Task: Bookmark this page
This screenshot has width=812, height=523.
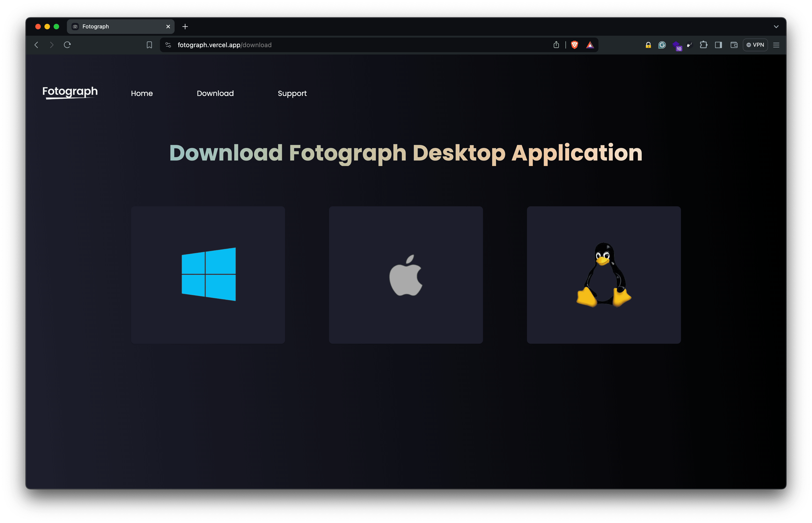Action: [x=149, y=45]
